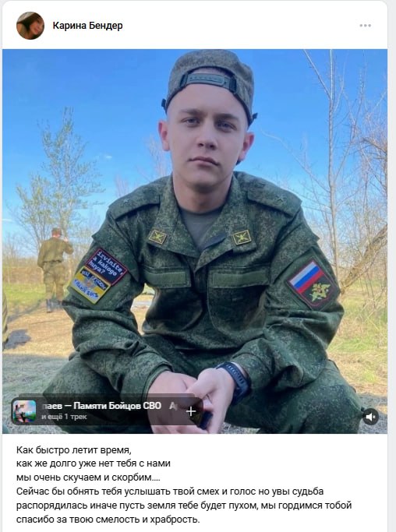This screenshot has height=532, width=396.
Task: Mute or unmute the post audio
Action: [370, 416]
